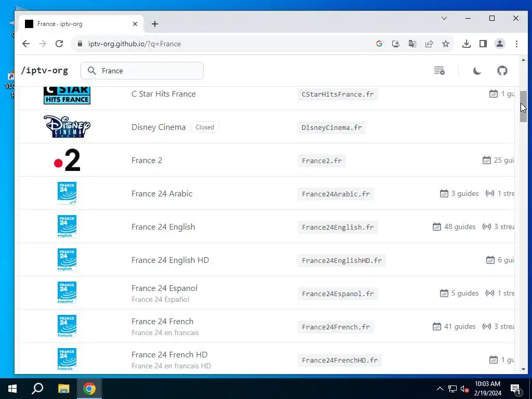Click the Closed badge on Disney Cinema

point(205,127)
